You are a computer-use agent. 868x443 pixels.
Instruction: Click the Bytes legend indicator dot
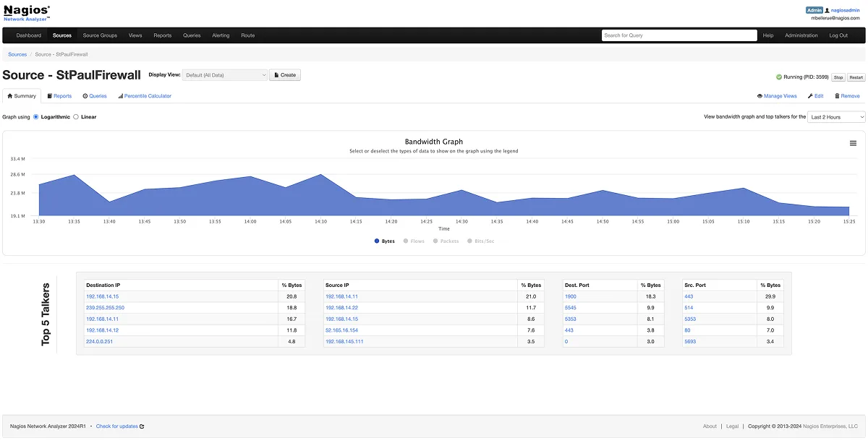[376, 241]
